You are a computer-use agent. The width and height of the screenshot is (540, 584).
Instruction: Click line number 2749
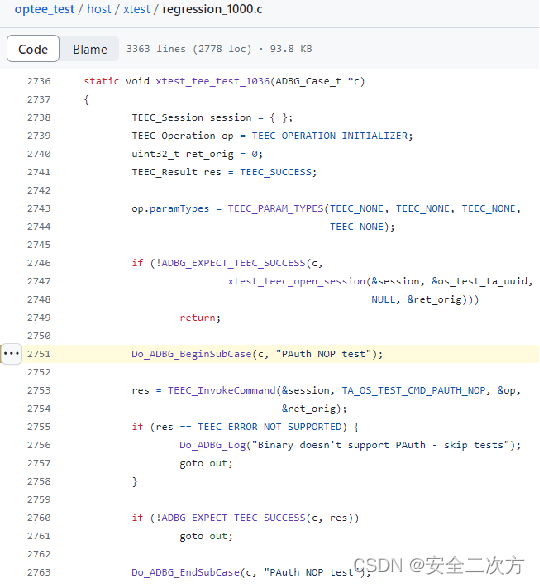(39, 318)
